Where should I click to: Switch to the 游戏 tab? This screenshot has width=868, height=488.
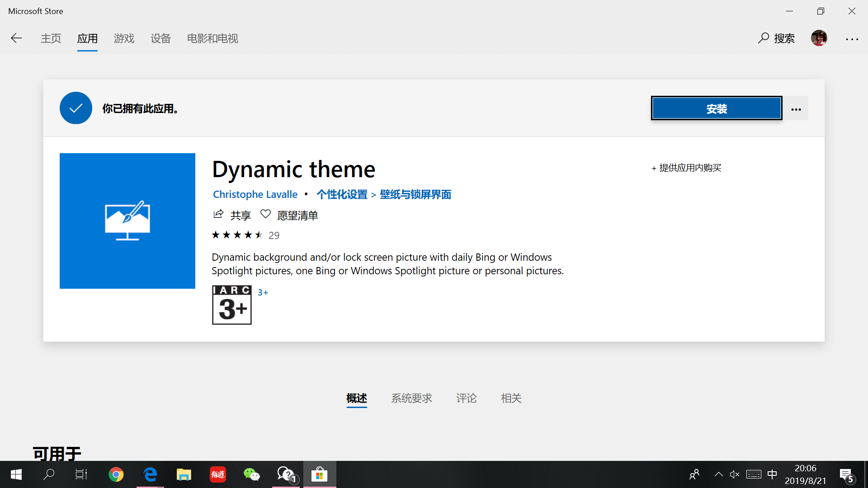124,38
